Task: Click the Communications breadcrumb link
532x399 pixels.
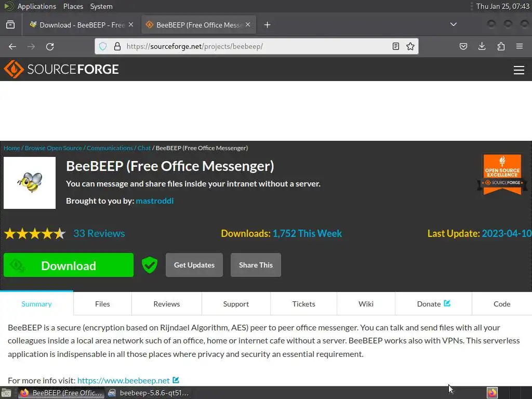Action: point(110,148)
